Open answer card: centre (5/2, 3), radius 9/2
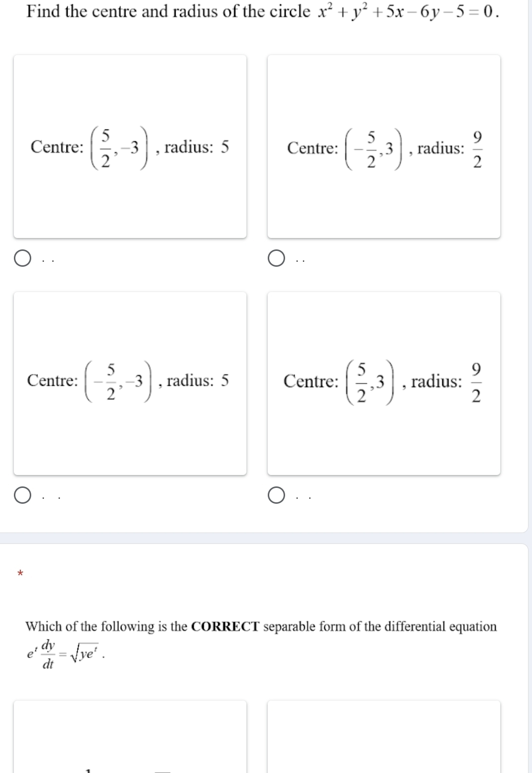Image resolution: width=532 pixels, height=773 pixels. (384, 383)
